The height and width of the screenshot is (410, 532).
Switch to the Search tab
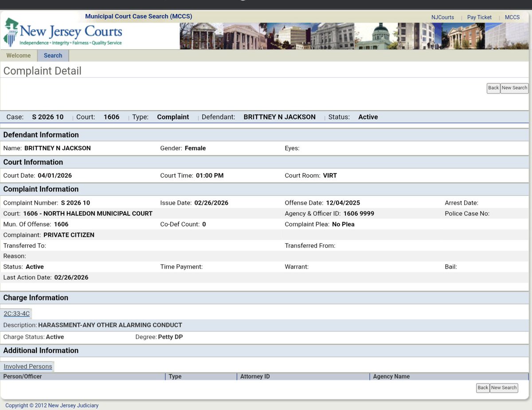pyautogui.click(x=53, y=55)
